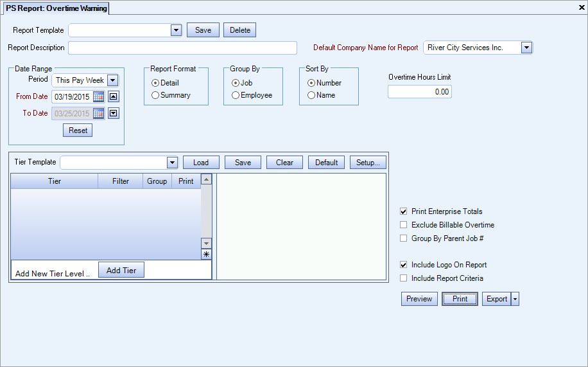The width and height of the screenshot is (588, 367).
Task: Expand the Default Company Name dropdown
Action: [526, 48]
